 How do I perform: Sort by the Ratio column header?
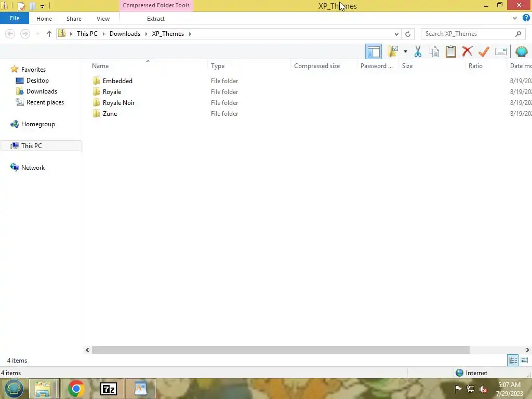coord(475,66)
